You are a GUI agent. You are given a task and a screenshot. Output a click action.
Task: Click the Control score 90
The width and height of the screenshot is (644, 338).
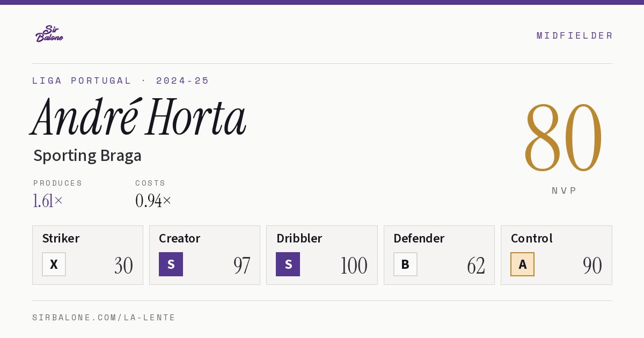click(x=592, y=266)
